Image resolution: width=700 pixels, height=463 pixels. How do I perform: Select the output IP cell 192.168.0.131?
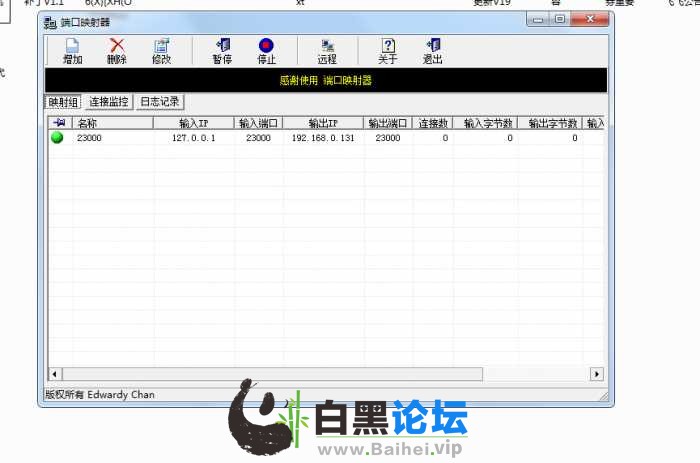click(322, 138)
